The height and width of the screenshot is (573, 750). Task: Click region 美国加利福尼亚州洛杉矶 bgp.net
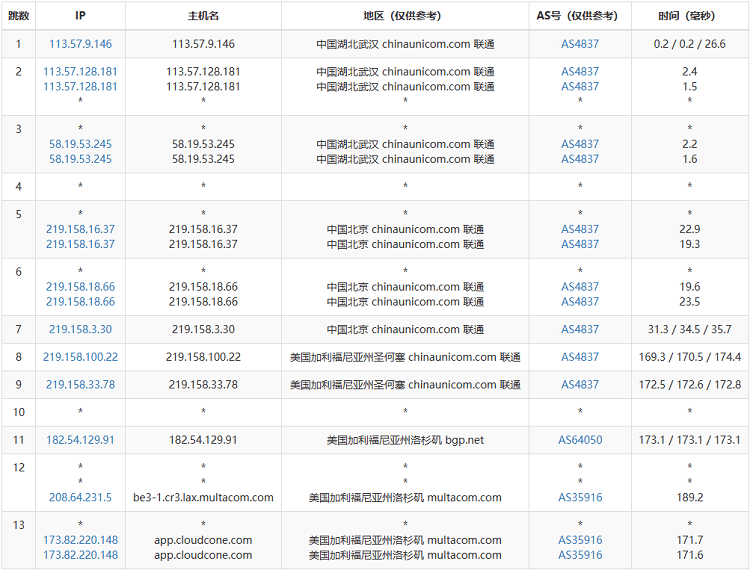(x=405, y=440)
